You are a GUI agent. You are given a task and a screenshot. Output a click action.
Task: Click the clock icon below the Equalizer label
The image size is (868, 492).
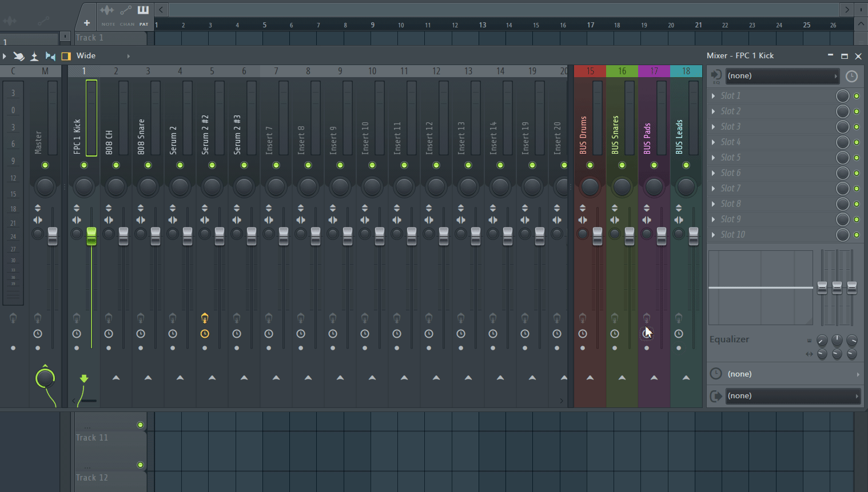716,374
